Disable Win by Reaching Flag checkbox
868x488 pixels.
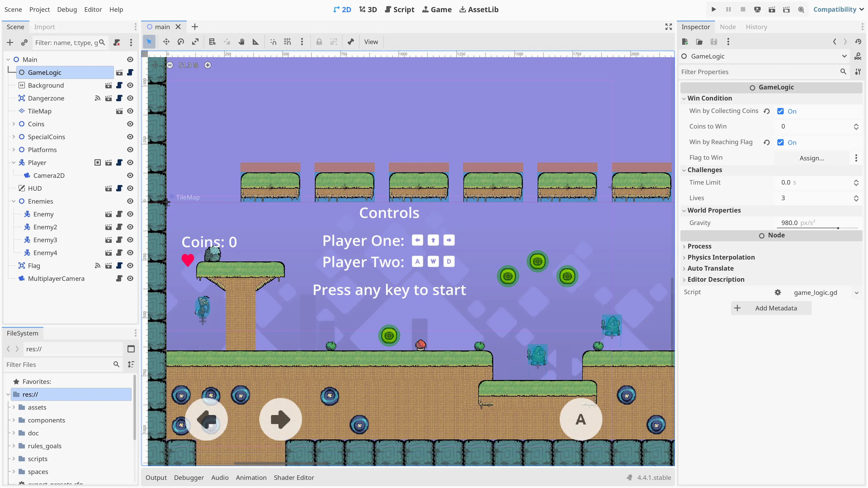pos(780,143)
